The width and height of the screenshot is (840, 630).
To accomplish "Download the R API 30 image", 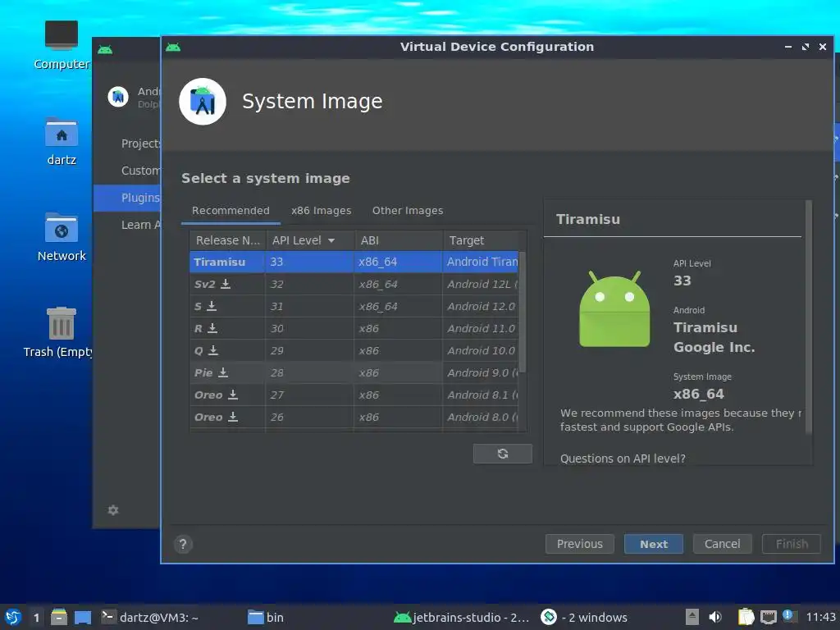I will coord(212,328).
